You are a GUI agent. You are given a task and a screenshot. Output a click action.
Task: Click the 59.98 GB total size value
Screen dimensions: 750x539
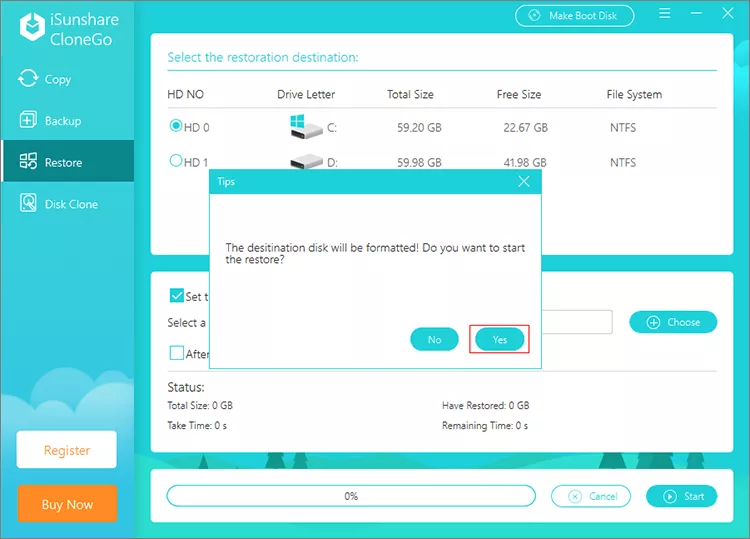(x=419, y=163)
